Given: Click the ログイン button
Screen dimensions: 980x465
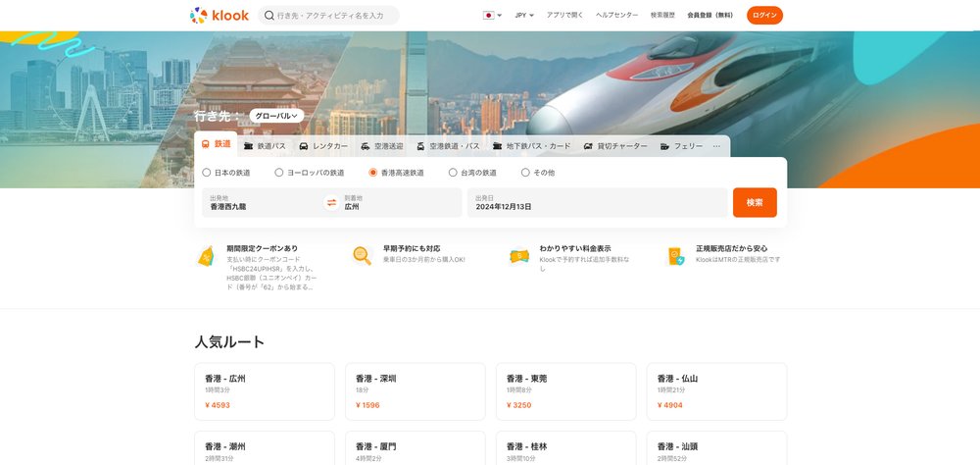Looking at the screenshot, I should tap(764, 15).
